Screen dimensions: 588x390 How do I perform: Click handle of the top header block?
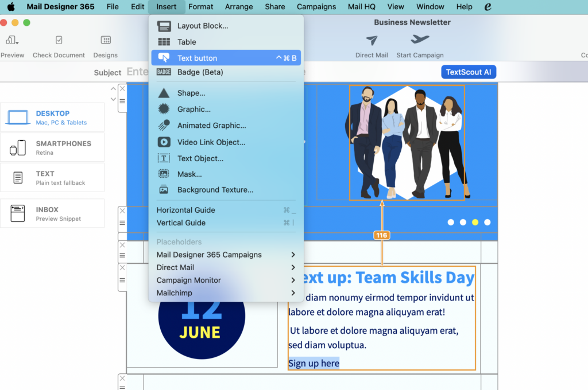(x=122, y=101)
